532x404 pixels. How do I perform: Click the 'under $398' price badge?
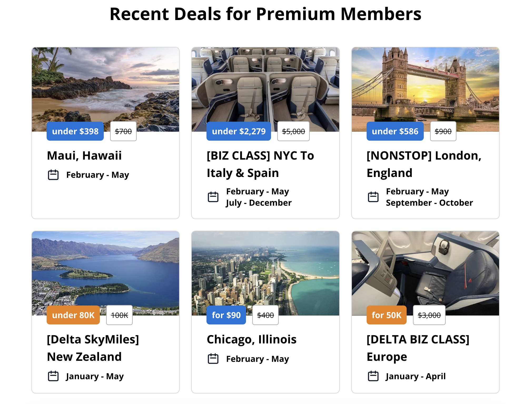75,131
